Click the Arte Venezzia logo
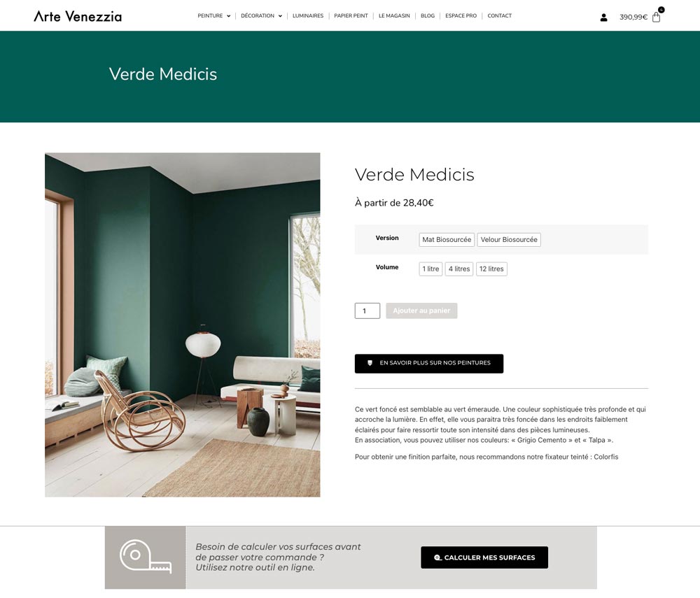The width and height of the screenshot is (700, 598). click(78, 17)
